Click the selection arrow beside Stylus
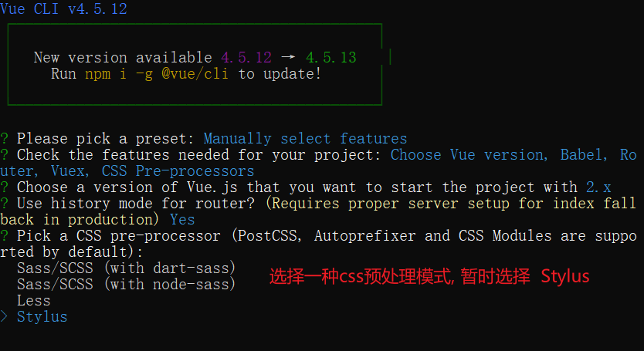 point(4,316)
